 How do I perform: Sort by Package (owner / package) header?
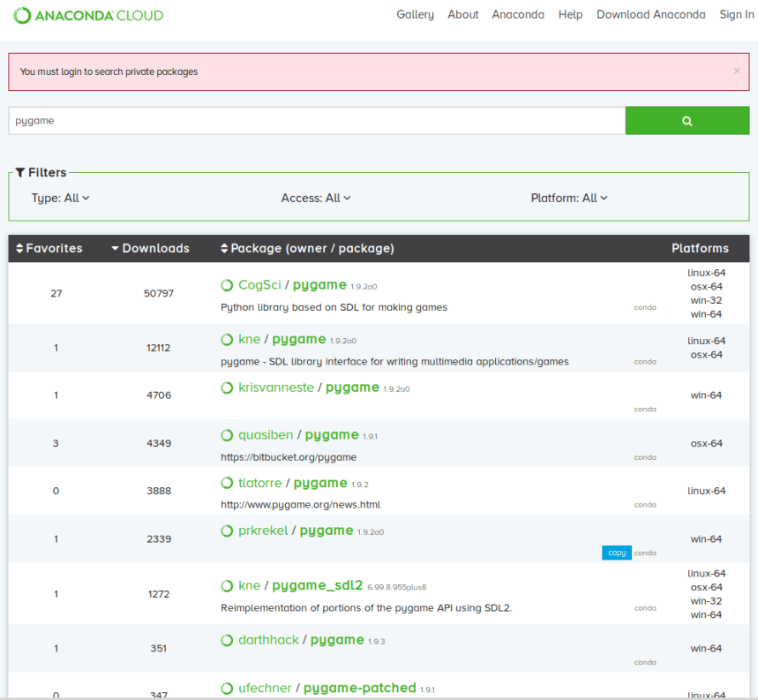[307, 249]
